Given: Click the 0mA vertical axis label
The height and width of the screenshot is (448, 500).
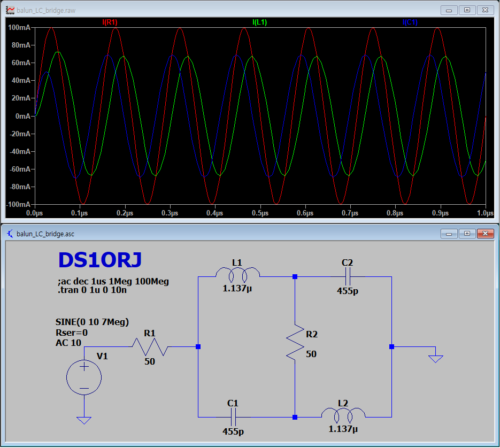Looking at the screenshot, I should [x=23, y=116].
